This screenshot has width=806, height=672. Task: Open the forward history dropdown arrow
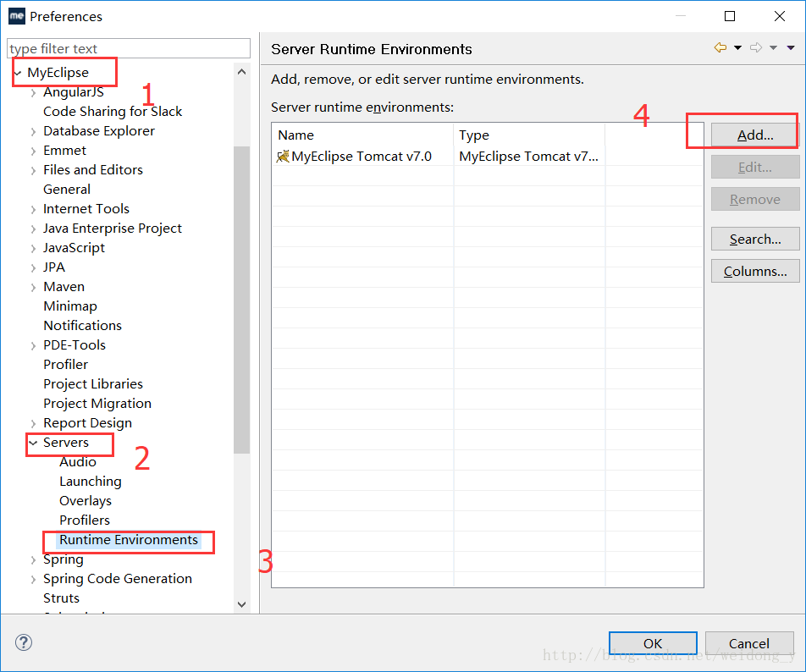pos(773,47)
